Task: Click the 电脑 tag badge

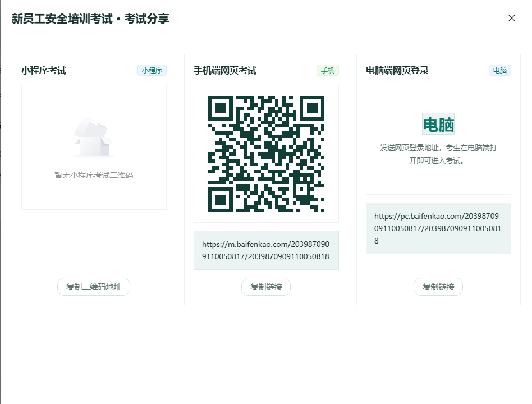Action: pyautogui.click(x=500, y=70)
